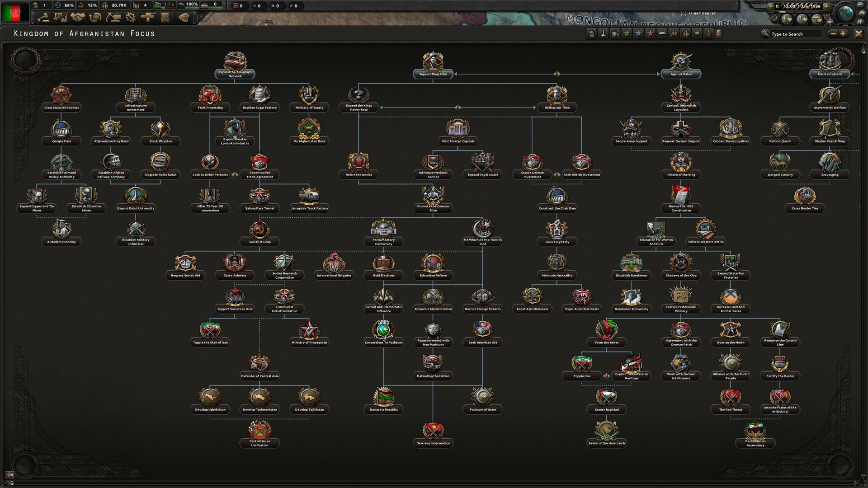Open the Trade and Diplomacy handshake menu
868x488 pixels.
coord(78,17)
